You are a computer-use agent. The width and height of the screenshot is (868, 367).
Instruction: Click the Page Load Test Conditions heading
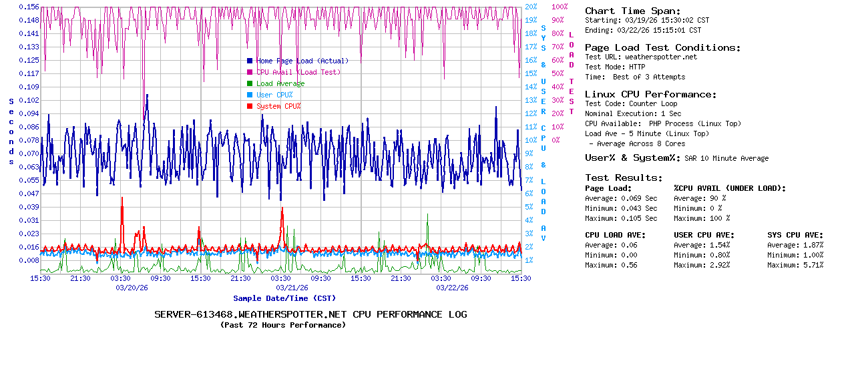[x=662, y=47]
